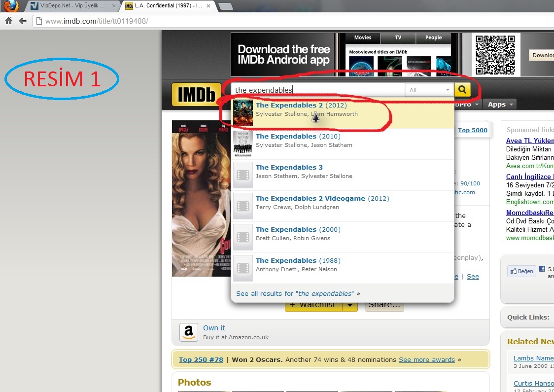Viewport: 554px width, 392px height.
Task: Click the Download the free IMDb Android app banner
Action: point(284,54)
